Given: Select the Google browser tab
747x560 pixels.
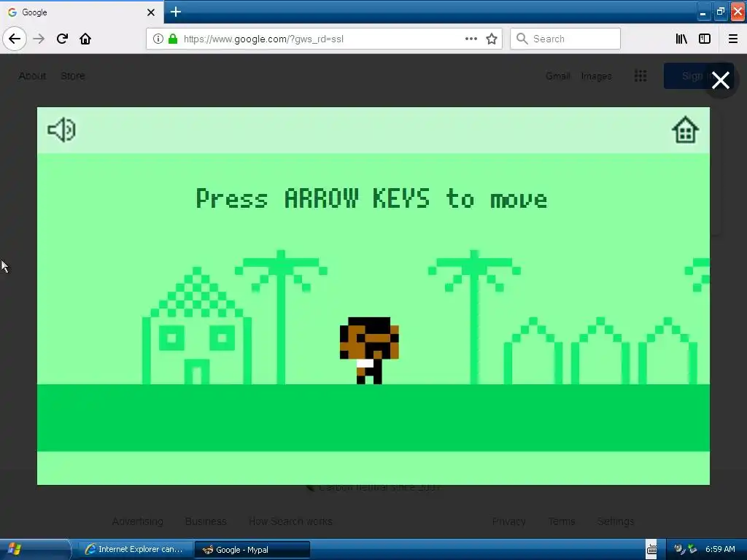Looking at the screenshot, I should [82, 12].
